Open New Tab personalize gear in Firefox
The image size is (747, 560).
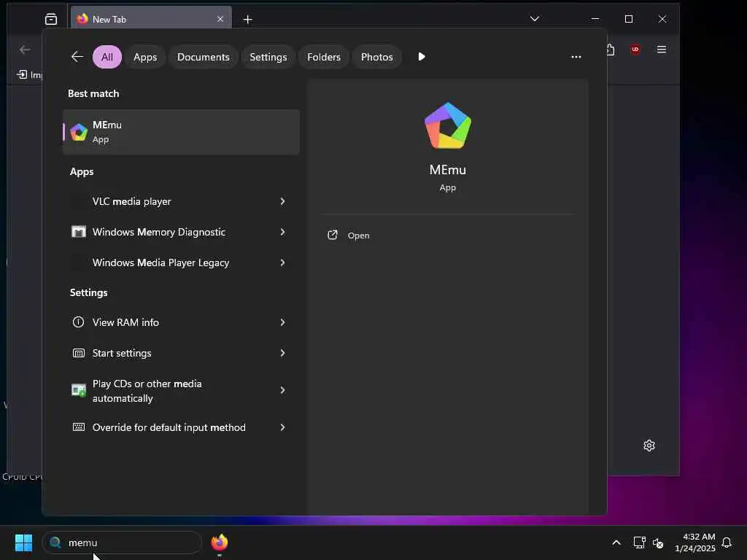coord(649,446)
